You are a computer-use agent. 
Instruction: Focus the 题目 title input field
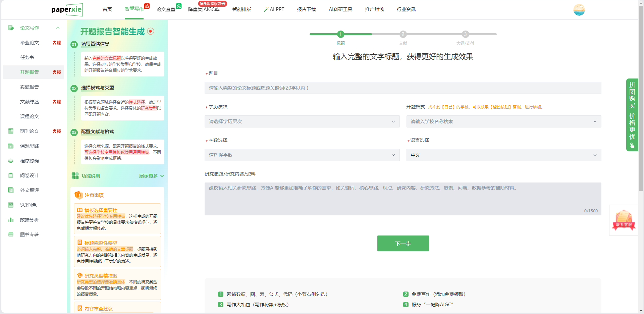[x=402, y=88]
